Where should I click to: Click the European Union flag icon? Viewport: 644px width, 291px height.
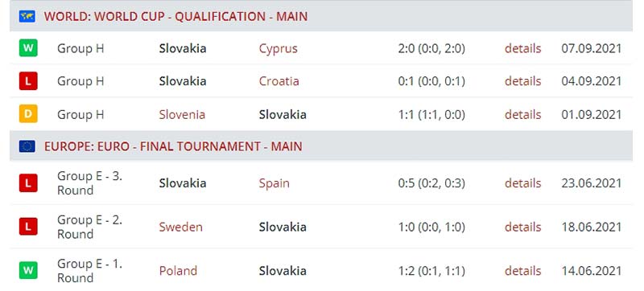(27, 146)
